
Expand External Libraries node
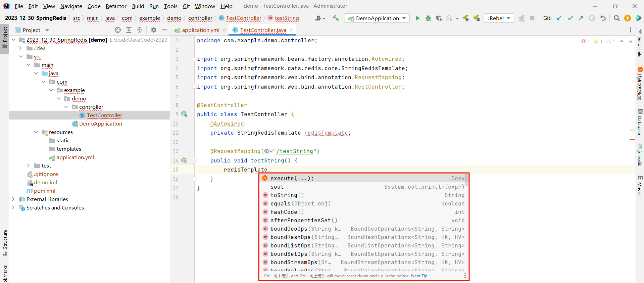click(x=13, y=199)
